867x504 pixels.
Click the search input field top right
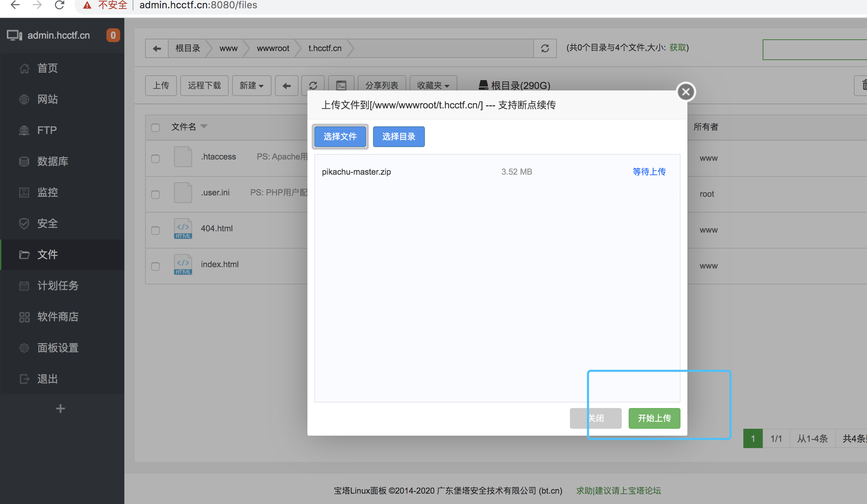(x=814, y=50)
